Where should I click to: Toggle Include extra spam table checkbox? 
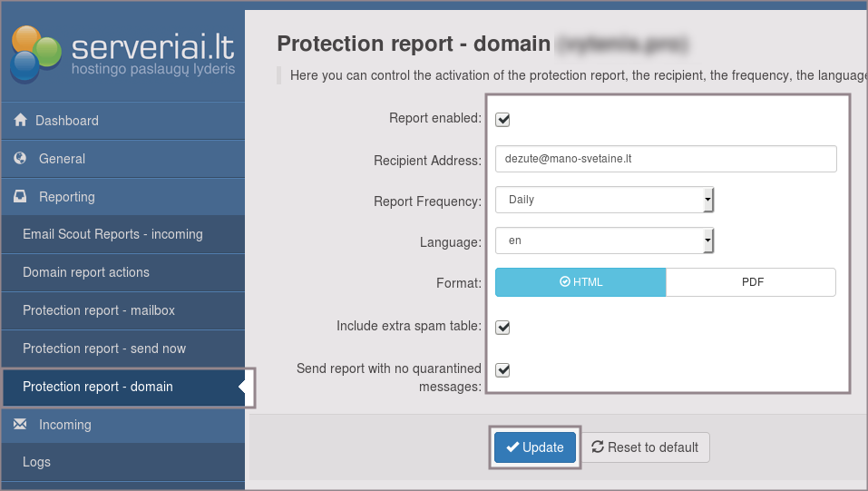[502, 328]
